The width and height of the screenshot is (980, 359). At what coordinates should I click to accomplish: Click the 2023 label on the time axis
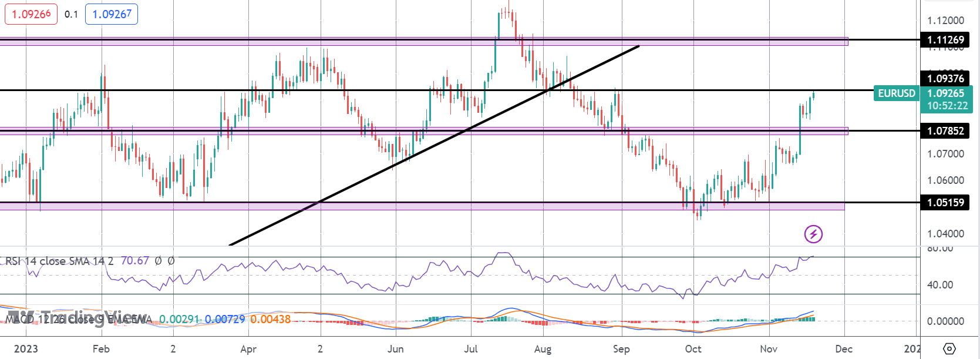pyautogui.click(x=26, y=349)
